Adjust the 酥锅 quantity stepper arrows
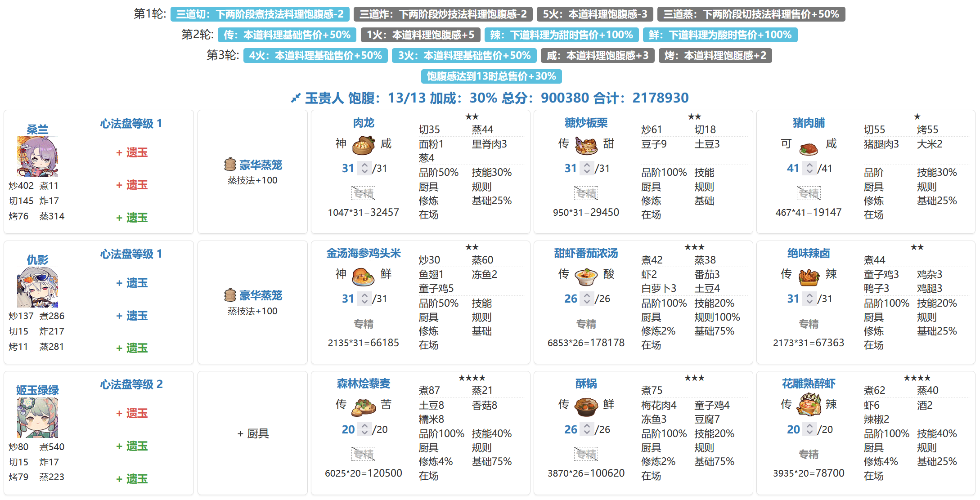980x500 pixels. [587, 429]
